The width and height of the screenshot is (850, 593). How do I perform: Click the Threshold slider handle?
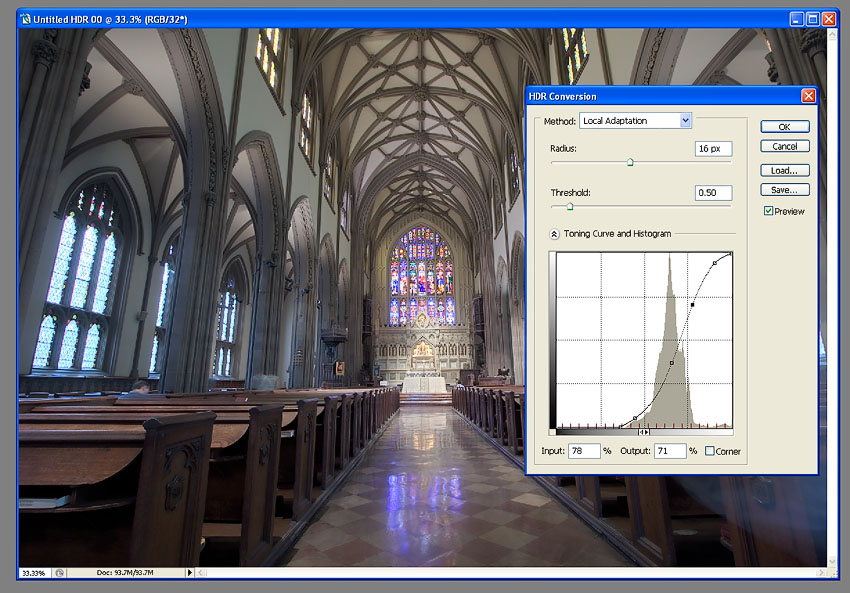tap(569, 207)
